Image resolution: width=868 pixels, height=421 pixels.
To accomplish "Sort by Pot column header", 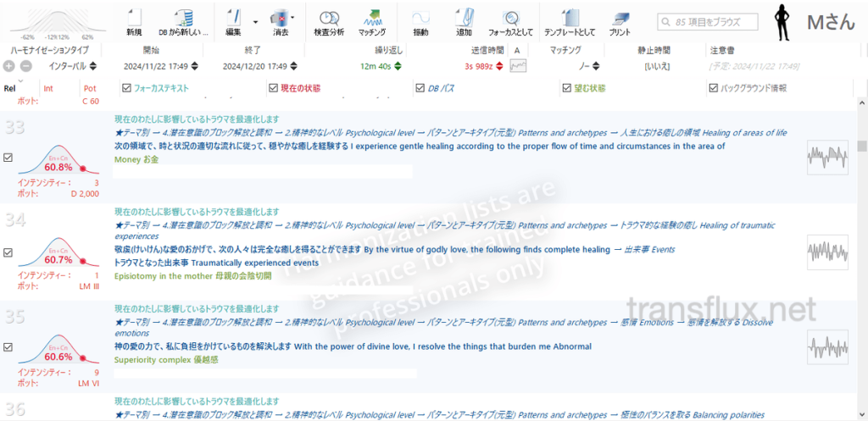I will (90, 88).
